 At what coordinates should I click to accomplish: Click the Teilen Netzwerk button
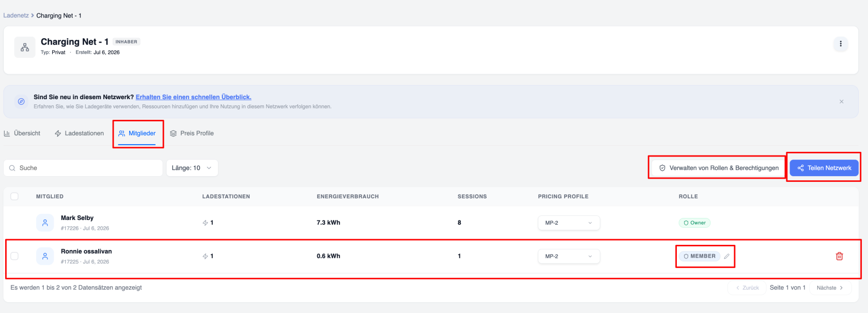point(824,168)
